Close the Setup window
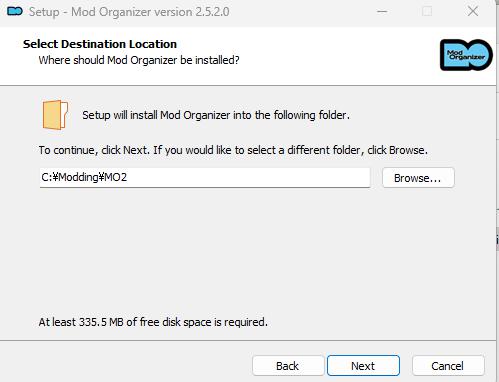Screen dimensions: 499x382 click(x=473, y=12)
